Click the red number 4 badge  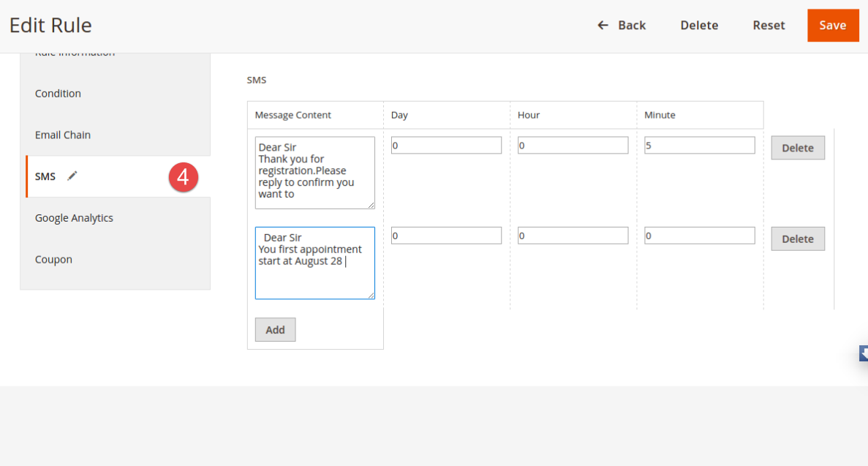[184, 177]
